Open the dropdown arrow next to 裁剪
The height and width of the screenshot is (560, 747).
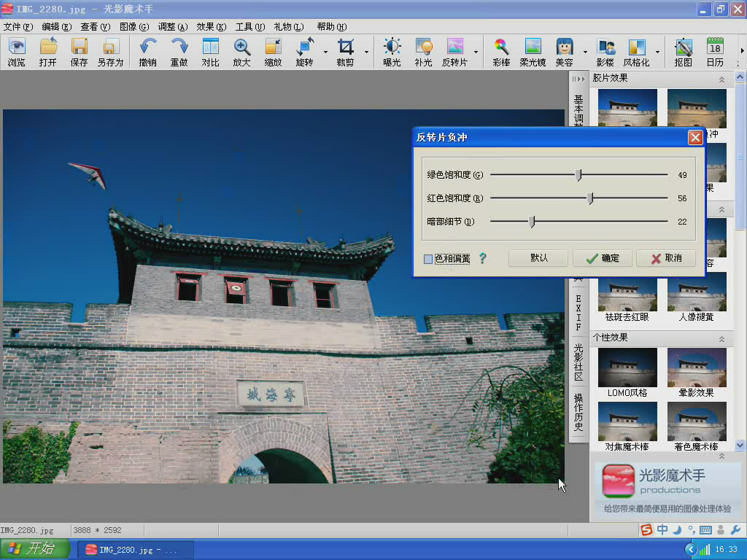(366, 52)
